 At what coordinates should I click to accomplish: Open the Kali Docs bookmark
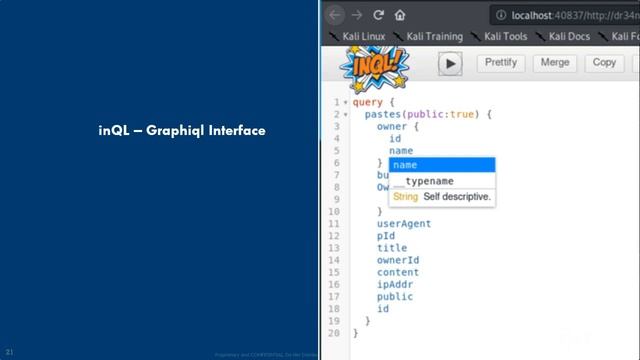coord(563,37)
